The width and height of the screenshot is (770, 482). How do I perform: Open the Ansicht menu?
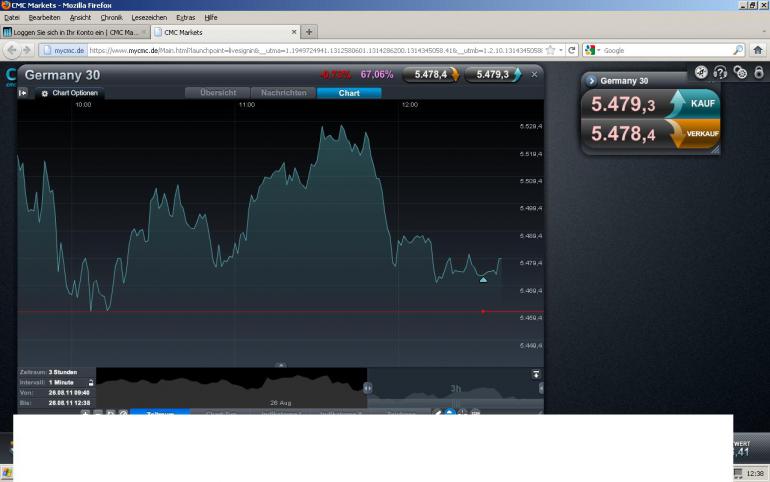coord(80,18)
